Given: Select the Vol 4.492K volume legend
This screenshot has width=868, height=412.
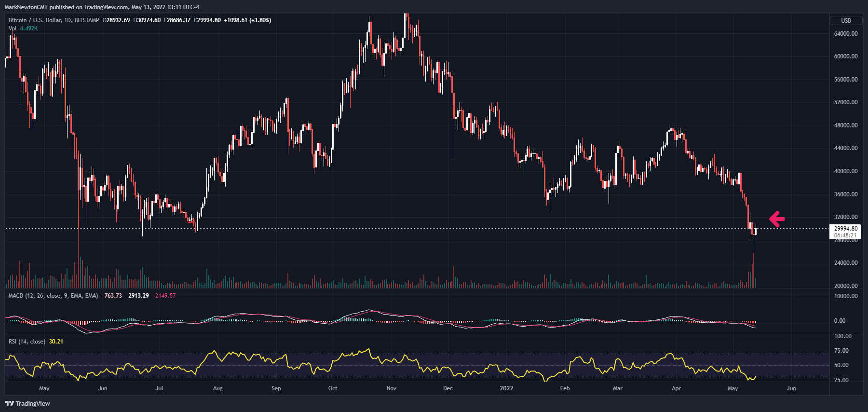Looking at the screenshot, I should pyautogui.click(x=23, y=28).
